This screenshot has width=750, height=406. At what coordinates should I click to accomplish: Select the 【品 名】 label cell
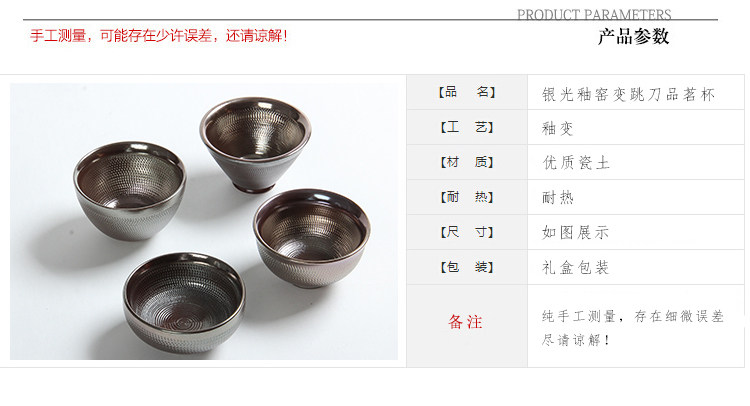click(467, 92)
